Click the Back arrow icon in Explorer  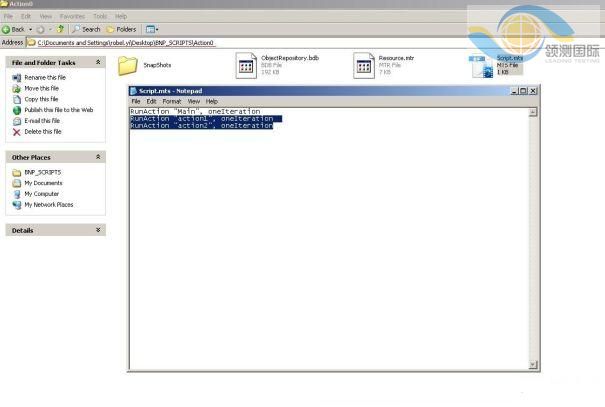[x=6, y=29]
